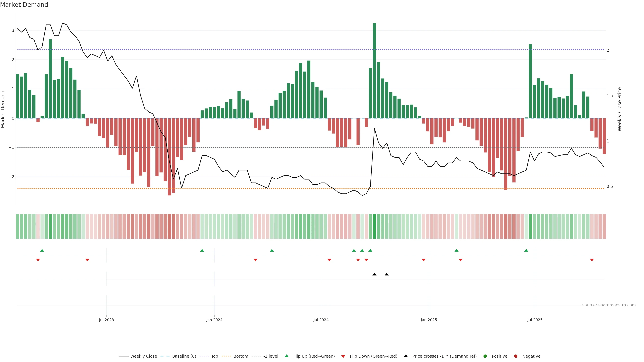The image size is (644, 362).
Task: Click Flip Up green triangle legend icon
Action: point(287,356)
